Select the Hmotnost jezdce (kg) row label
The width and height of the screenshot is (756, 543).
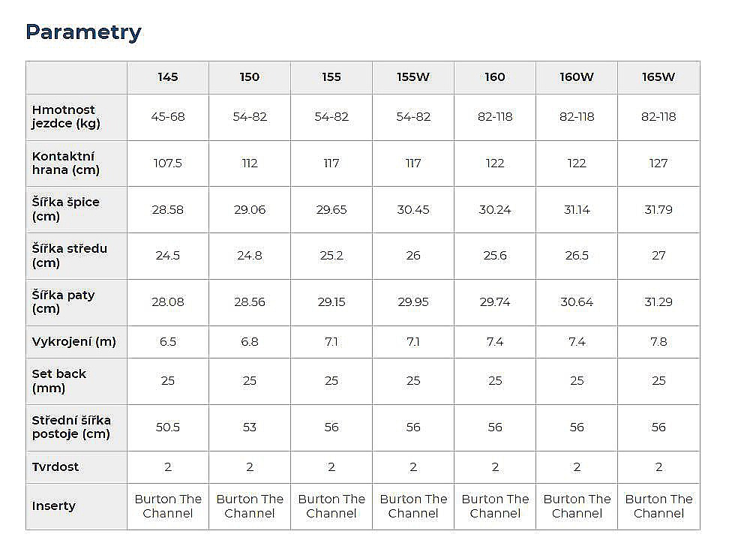pos(66,117)
